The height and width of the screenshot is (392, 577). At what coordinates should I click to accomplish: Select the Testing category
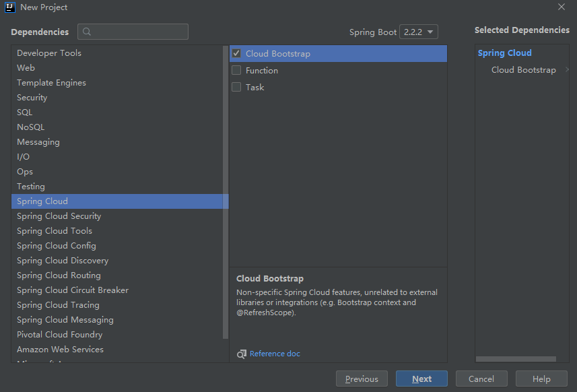point(117,187)
